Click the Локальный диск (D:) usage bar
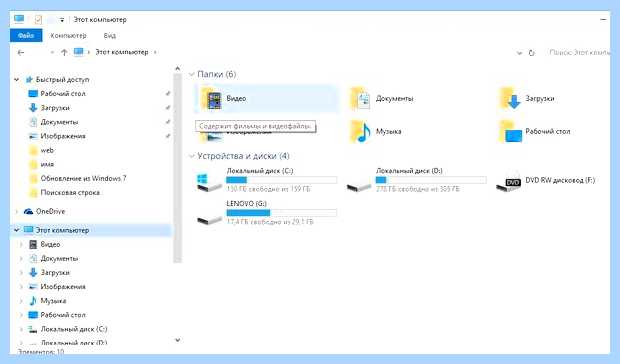The height and width of the screenshot is (364, 620). [x=431, y=180]
